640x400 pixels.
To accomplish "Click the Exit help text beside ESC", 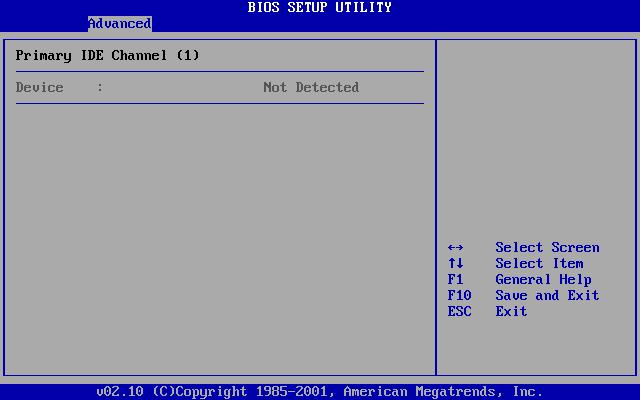I will (511, 311).
